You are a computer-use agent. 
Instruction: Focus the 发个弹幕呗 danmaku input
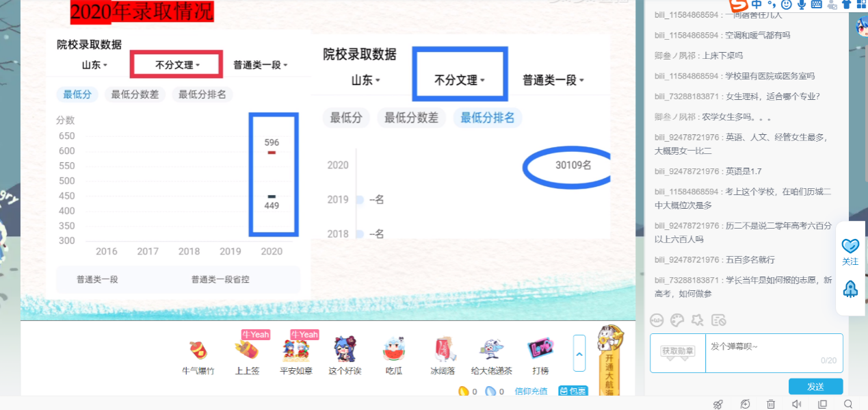[774, 353]
